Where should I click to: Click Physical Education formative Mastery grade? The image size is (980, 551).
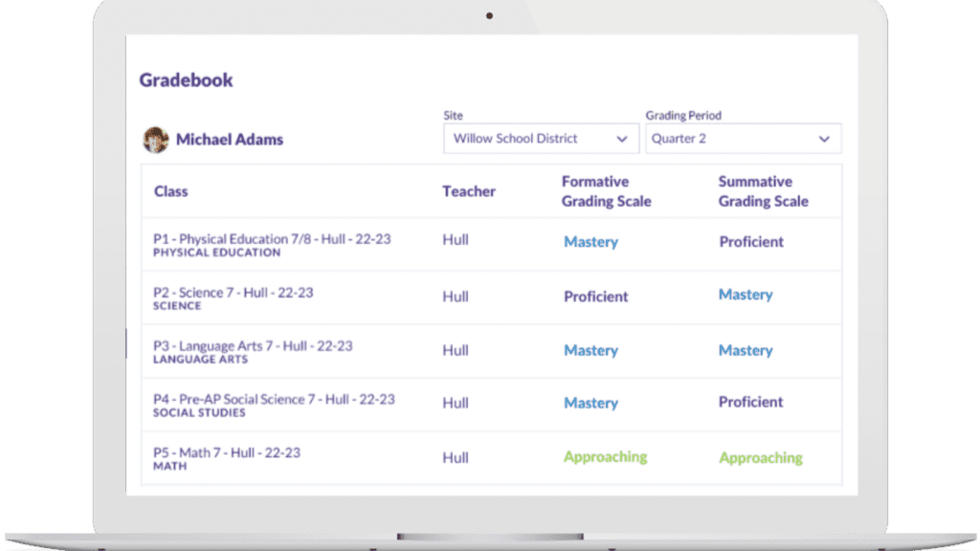590,242
